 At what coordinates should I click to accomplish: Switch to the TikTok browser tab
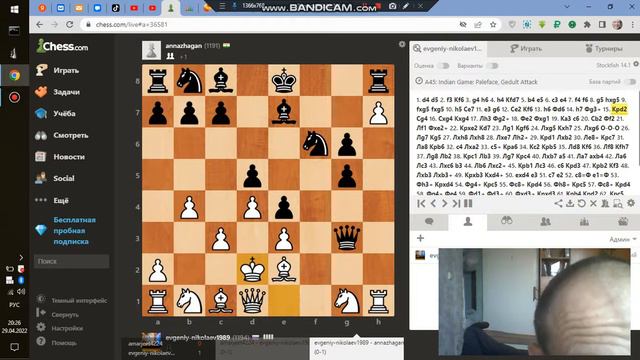tap(116, 8)
